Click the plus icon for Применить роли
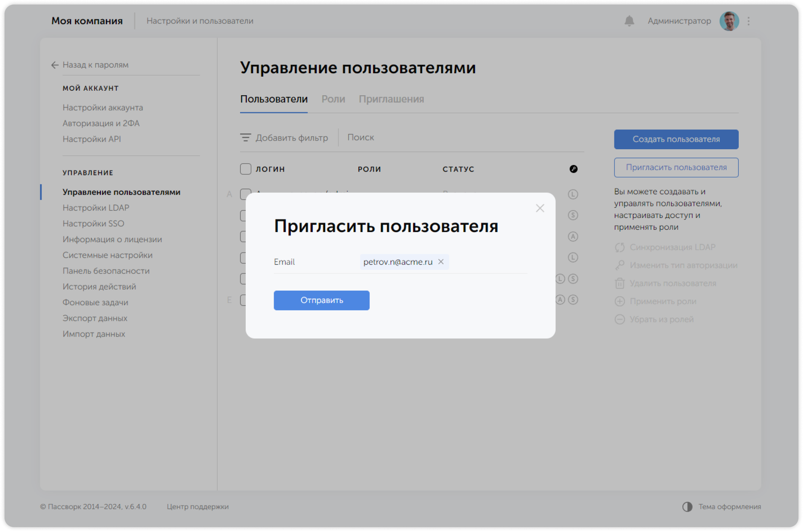The height and width of the screenshot is (532, 803). (620, 301)
